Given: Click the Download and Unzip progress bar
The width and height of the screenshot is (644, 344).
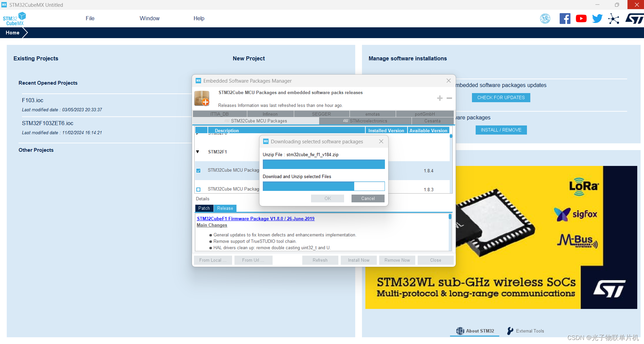Looking at the screenshot, I should [324, 186].
